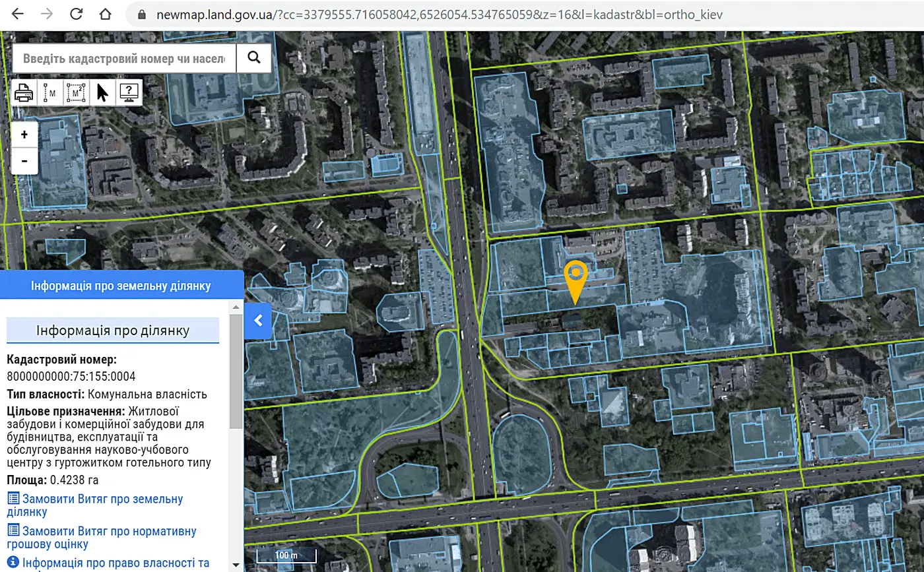The image size is (924, 572).
Task: Go back with browser back arrow
Action: pyautogui.click(x=18, y=14)
